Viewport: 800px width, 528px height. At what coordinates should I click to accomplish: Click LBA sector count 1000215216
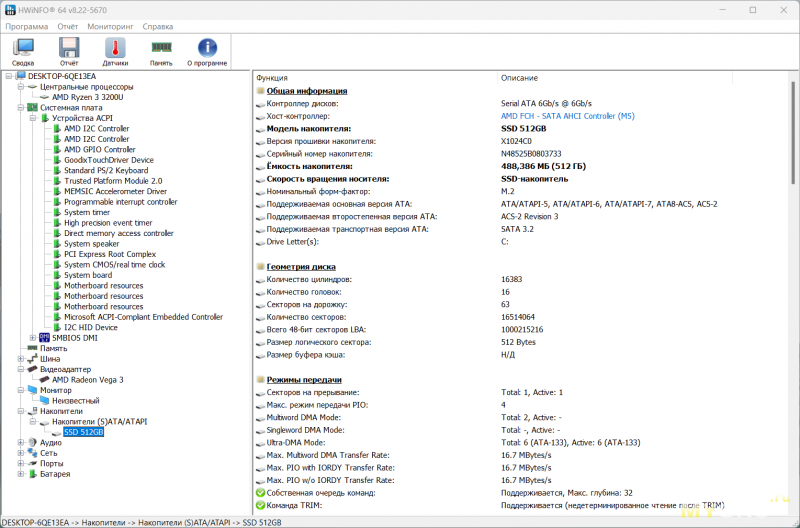tap(522, 330)
